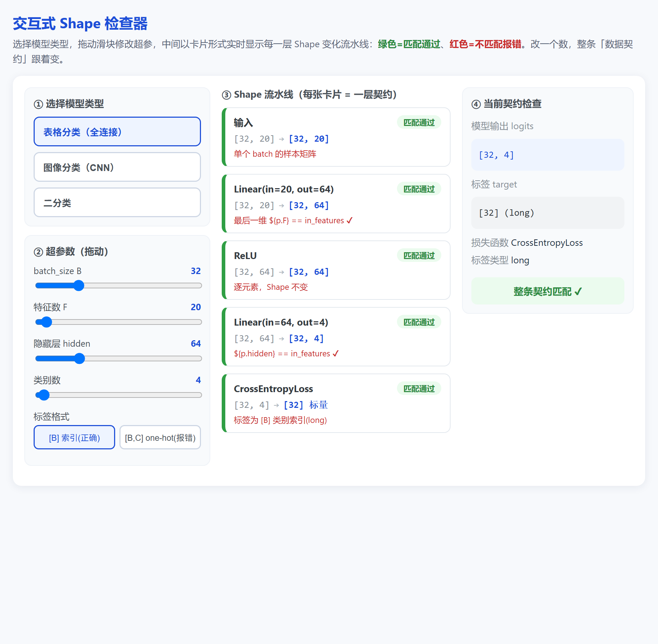Click the CrossEntropyLoss card title
This screenshot has height=644, width=658.
coord(274,389)
